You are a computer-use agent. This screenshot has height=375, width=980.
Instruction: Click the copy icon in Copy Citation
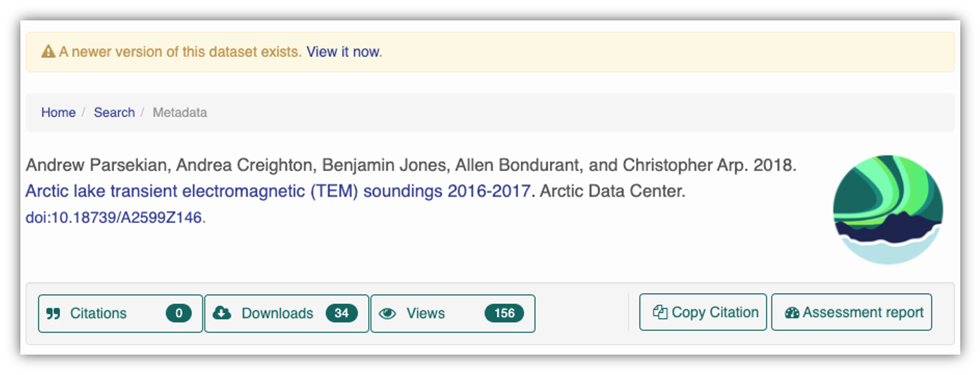tap(660, 312)
